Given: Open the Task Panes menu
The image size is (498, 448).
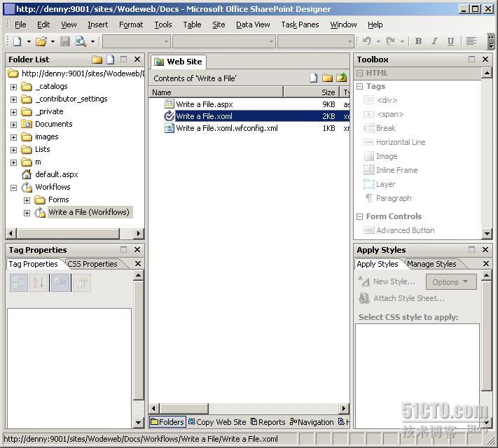Looking at the screenshot, I should coord(300,24).
